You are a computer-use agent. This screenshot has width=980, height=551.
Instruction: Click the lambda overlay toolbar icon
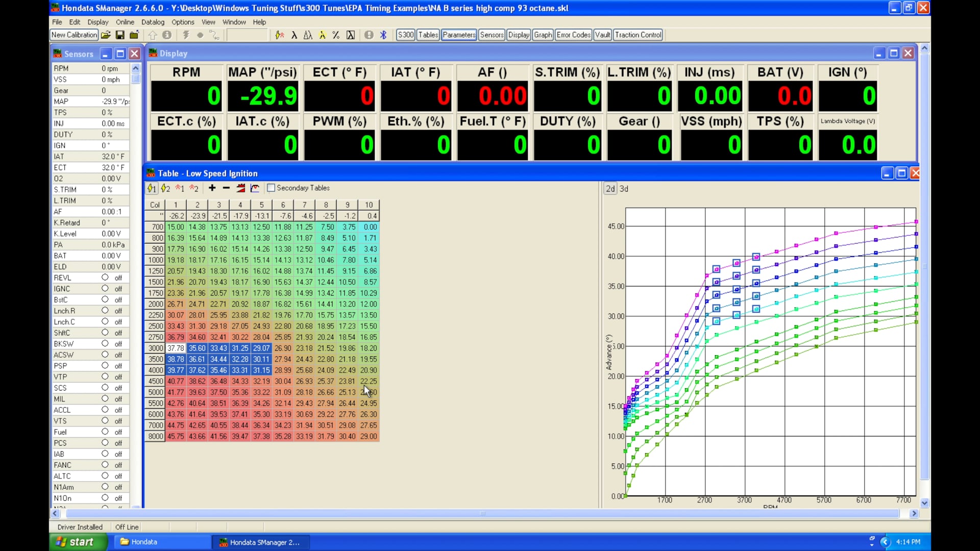(295, 35)
